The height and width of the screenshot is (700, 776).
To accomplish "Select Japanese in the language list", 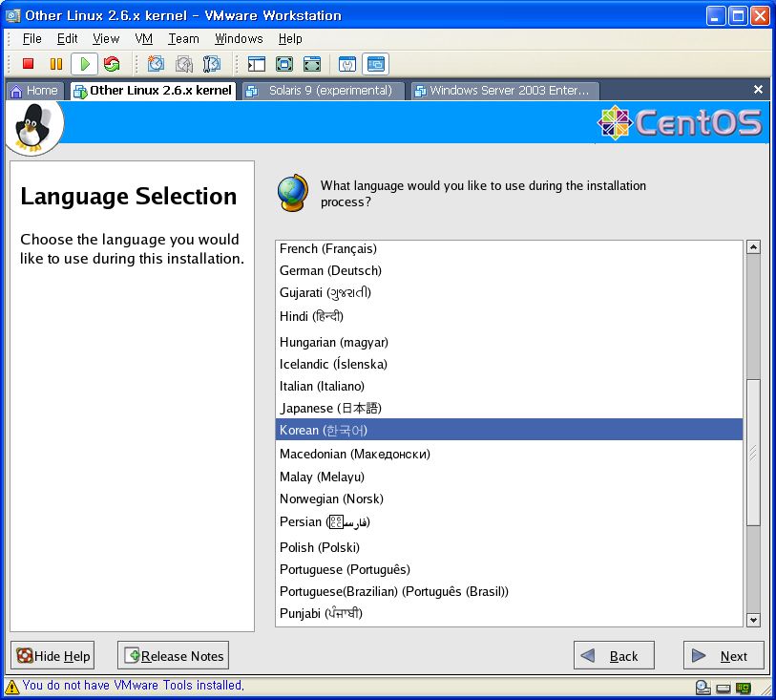I will pyautogui.click(x=330, y=408).
